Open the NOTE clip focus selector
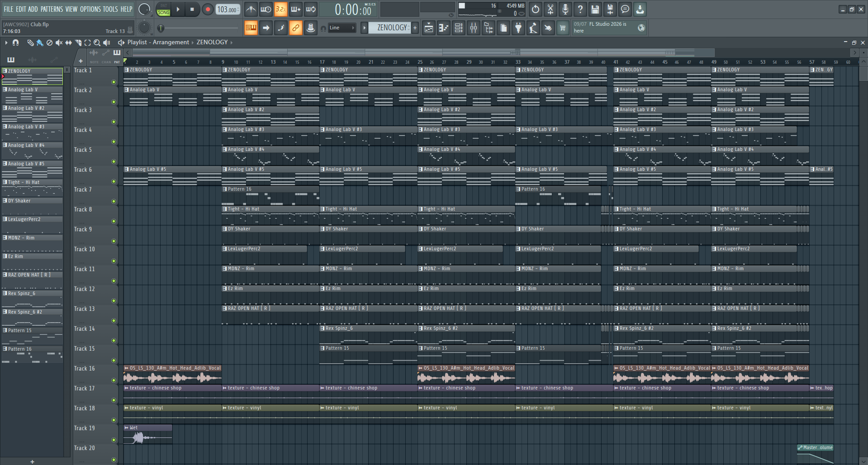The image size is (868, 465). pyautogui.click(x=94, y=56)
